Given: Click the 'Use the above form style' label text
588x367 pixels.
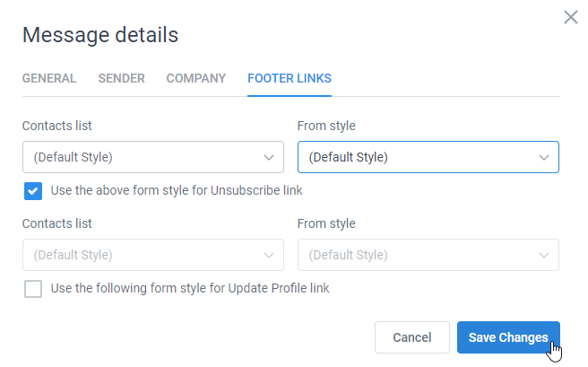Looking at the screenshot, I should [177, 190].
